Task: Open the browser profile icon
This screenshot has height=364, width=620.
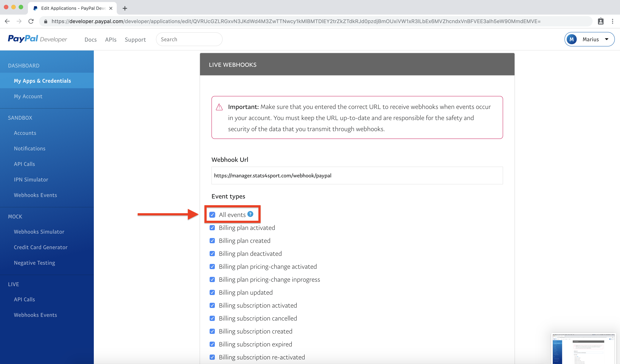Action: click(601, 21)
